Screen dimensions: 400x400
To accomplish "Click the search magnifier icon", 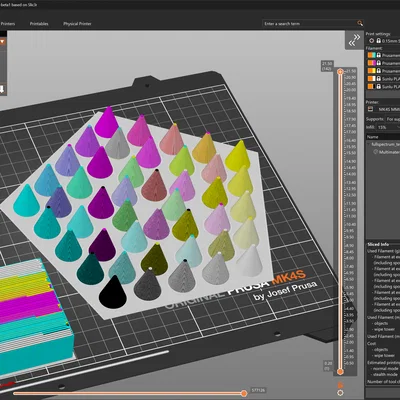I will coord(360,23).
